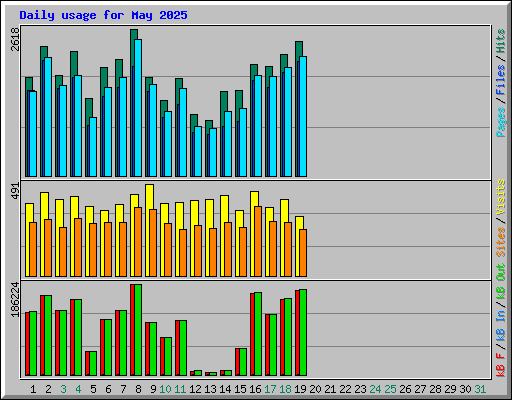Click the green kB bar for day 2
This screenshot has width=512, height=400.
[x=48, y=335]
